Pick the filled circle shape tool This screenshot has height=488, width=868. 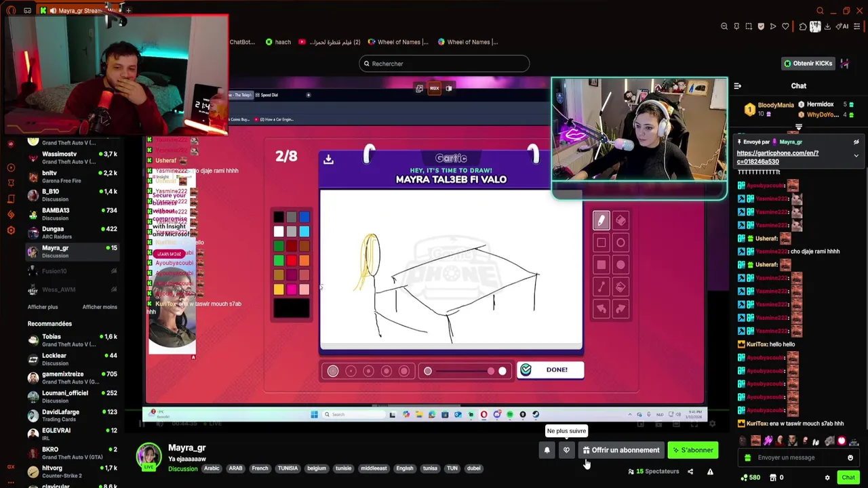[x=620, y=265]
